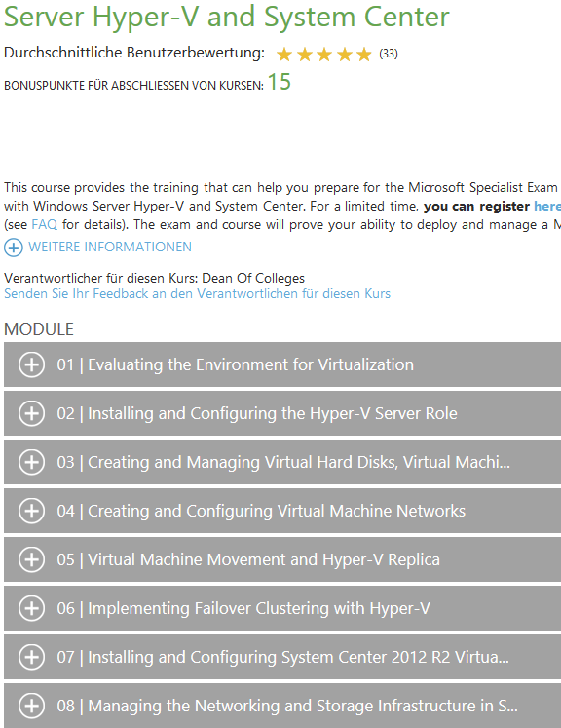The width and height of the screenshot is (561, 728).
Task: Open Creating and Configuring Virtual Machine Networks
Action: coord(282,511)
